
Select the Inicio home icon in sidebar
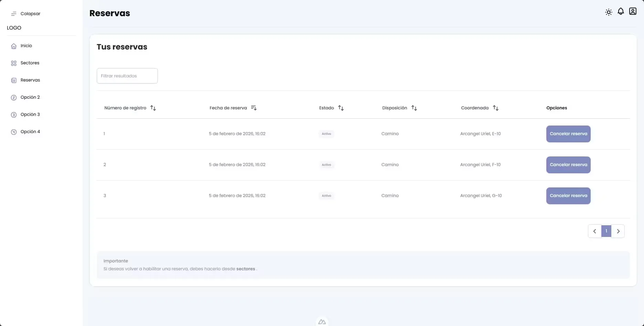click(x=14, y=46)
